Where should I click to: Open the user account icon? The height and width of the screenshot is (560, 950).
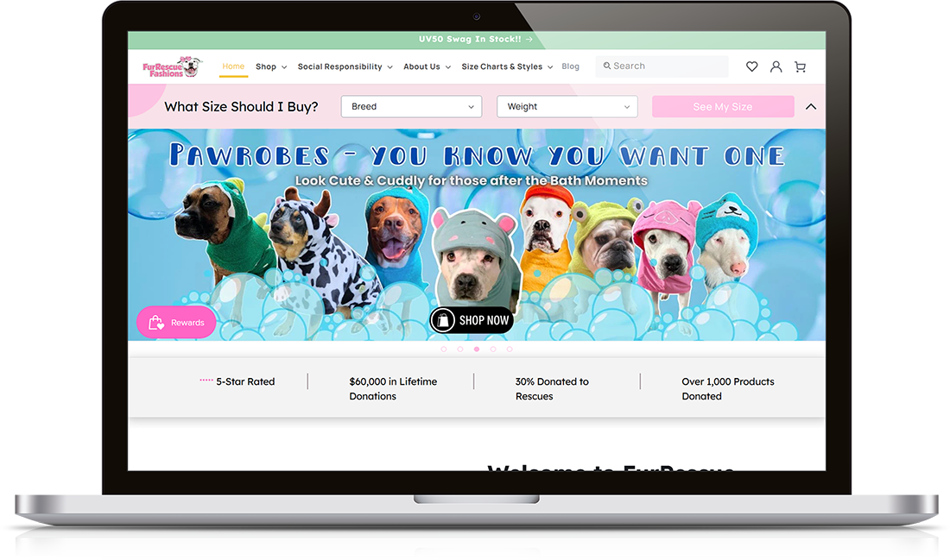[x=776, y=66]
